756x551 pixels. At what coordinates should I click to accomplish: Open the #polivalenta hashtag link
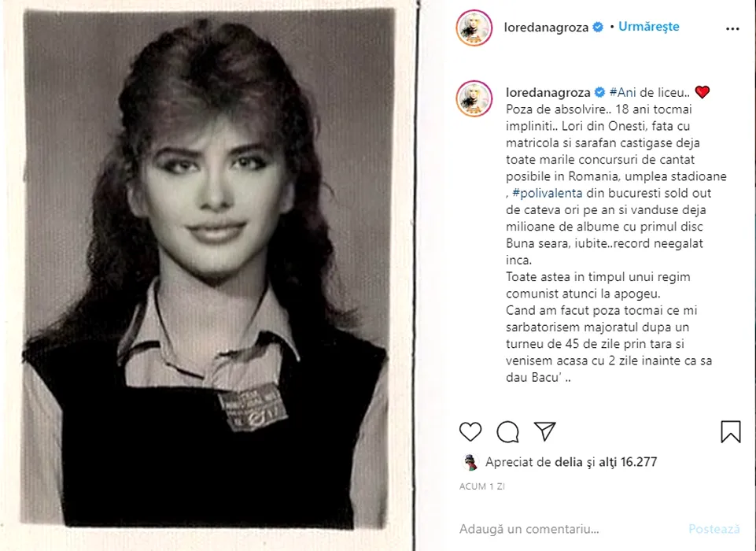pyautogui.click(x=548, y=194)
